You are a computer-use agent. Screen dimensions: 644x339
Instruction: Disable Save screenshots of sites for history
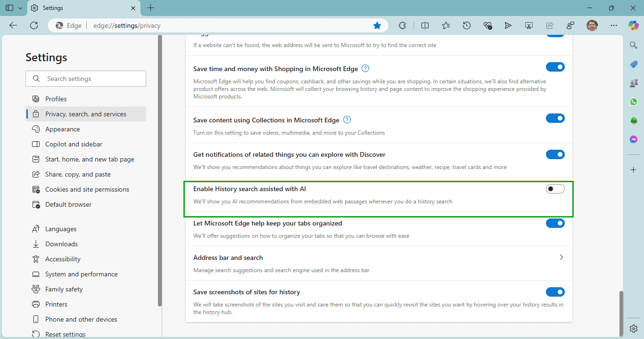(555, 292)
